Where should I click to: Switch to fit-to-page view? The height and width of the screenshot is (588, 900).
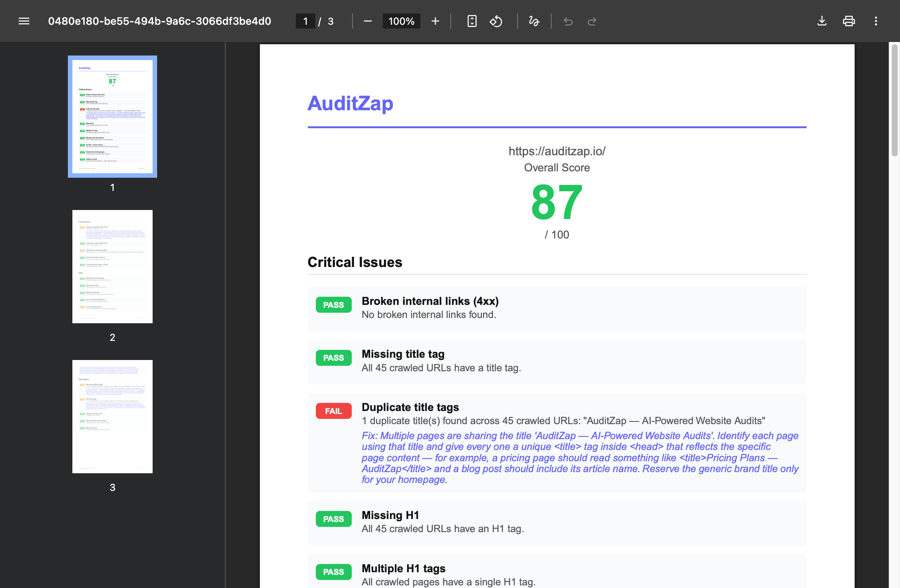tap(472, 21)
